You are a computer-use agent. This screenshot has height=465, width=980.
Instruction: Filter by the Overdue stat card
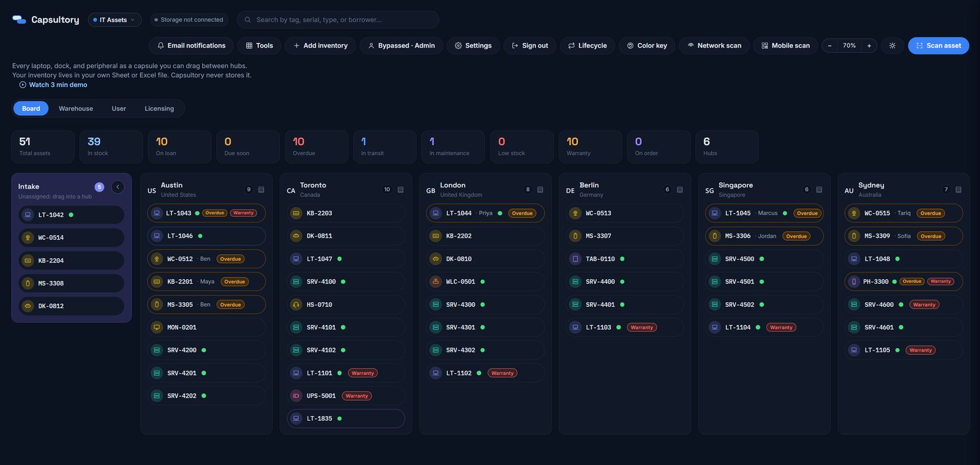[x=317, y=147]
